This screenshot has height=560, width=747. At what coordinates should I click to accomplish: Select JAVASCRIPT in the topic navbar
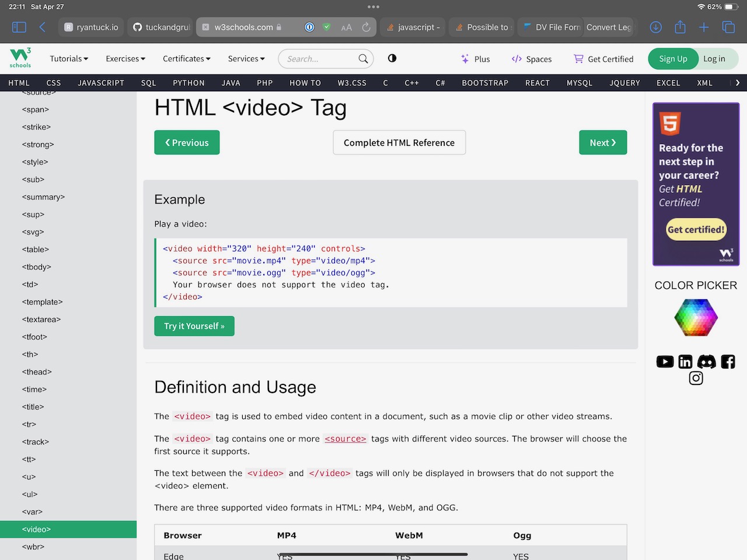pos(101,83)
